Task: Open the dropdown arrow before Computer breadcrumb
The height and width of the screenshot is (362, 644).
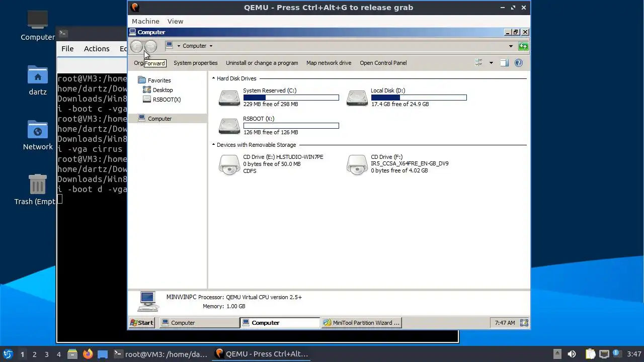Action: pyautogui.click(x=179, y=46)
